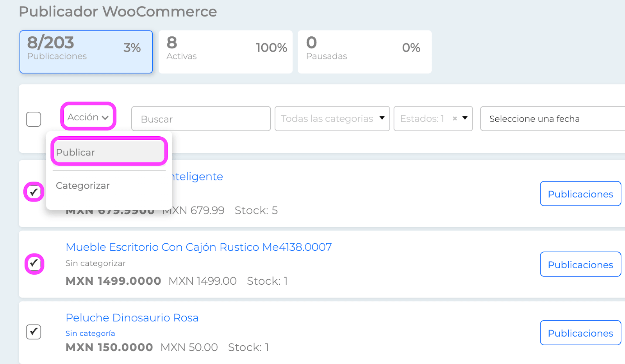
Task: Open the Peluche Dinosaurio Rosa product link
Action: [x=132, y=318]
